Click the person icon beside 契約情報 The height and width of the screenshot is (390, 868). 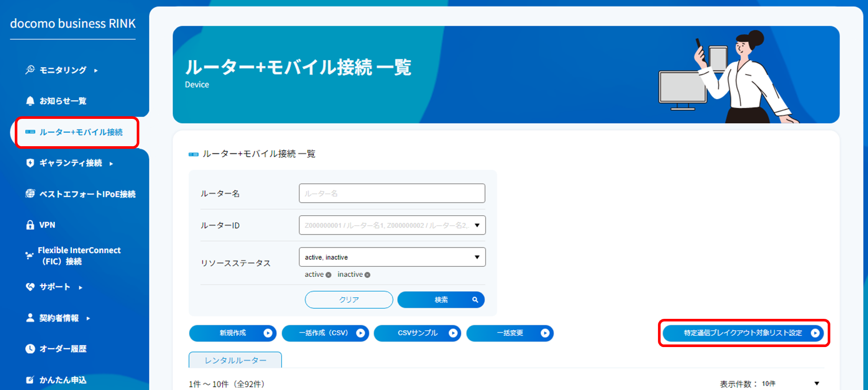tap(30, 318)
